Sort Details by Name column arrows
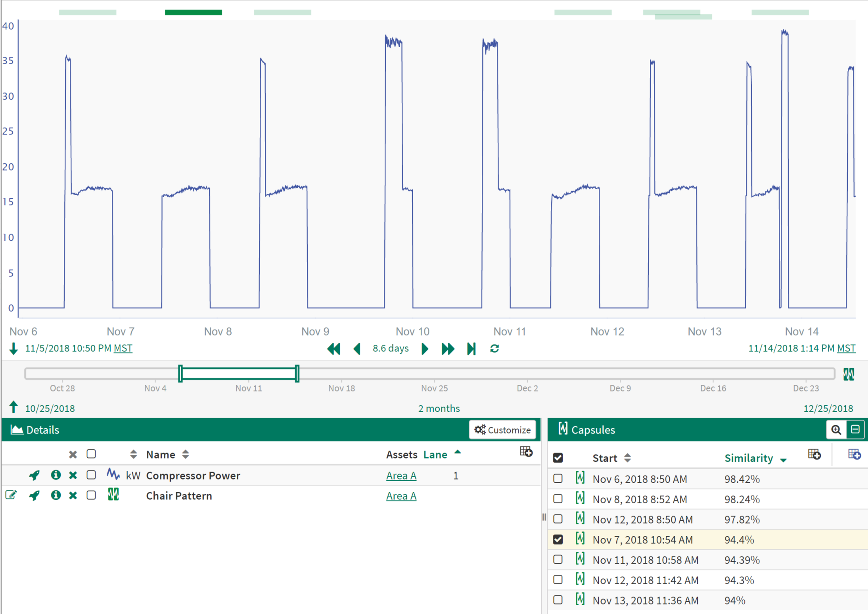The width and height of the screenshot is (868, 614). click(x=186, y=455)
